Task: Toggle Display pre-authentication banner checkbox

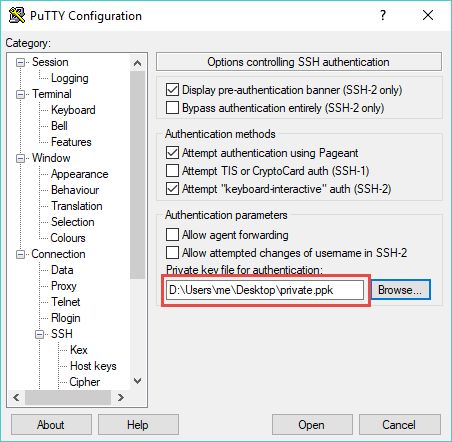Action: click(172, 90)
